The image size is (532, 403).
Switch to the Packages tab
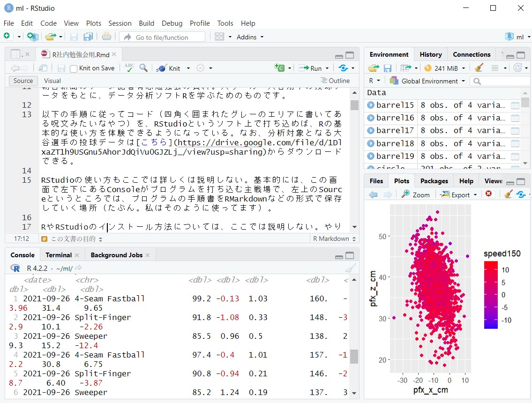[x=434, y=181]
